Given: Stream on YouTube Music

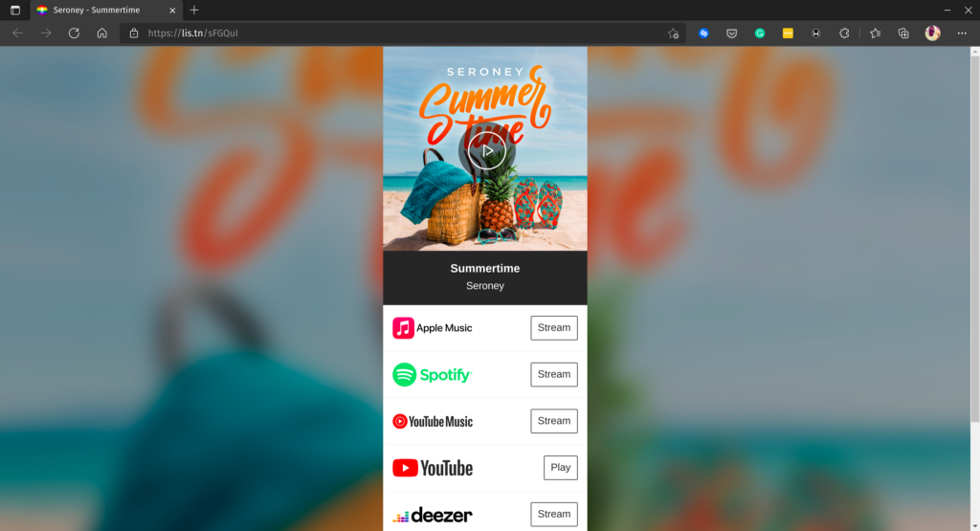Looking at the screenshot, I should [554, 421].
